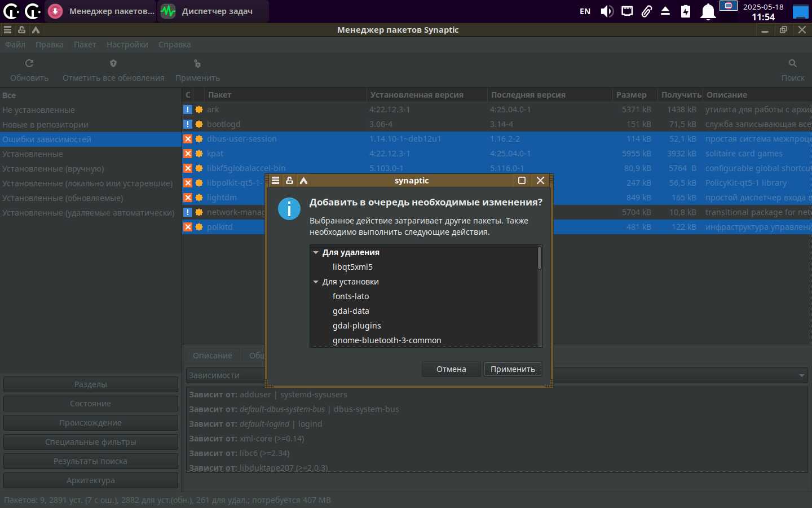
Task: Switch to Диспетчер задач in the taskbar
Action: click(x=213, y=11)
